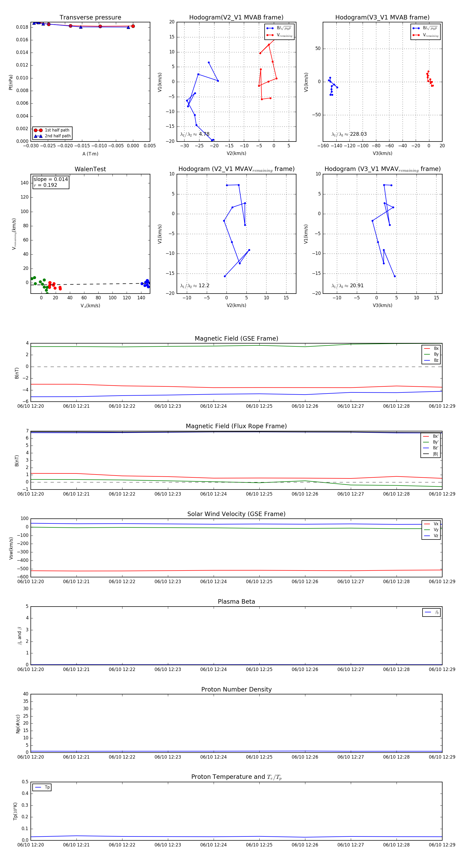Click the V3_V1 MVAV remaining frame hodogram title
473x868 pixels.
(382, 169)
